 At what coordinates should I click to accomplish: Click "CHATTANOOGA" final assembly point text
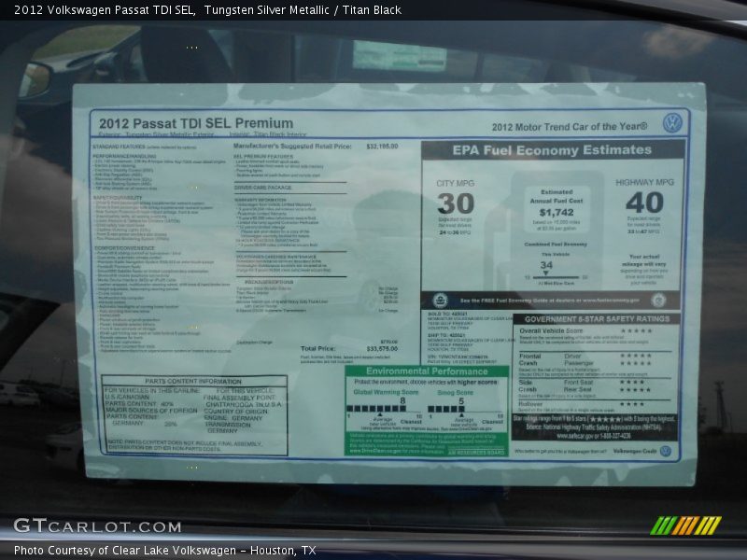click(x=229, y=404)
